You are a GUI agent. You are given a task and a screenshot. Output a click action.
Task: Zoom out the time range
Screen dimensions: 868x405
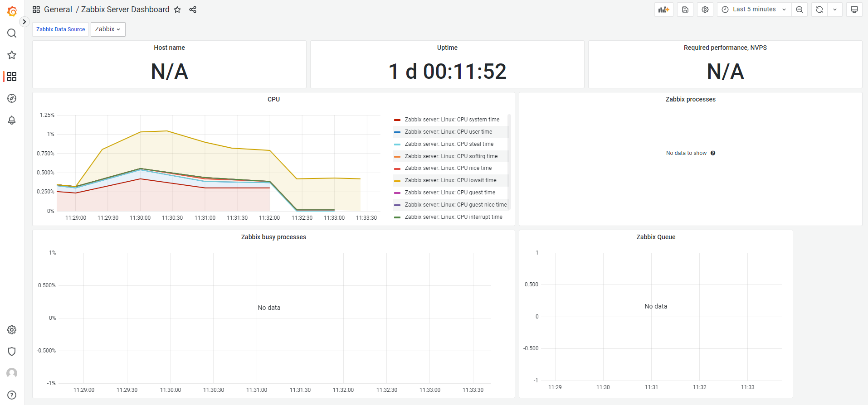coord(800,10)
